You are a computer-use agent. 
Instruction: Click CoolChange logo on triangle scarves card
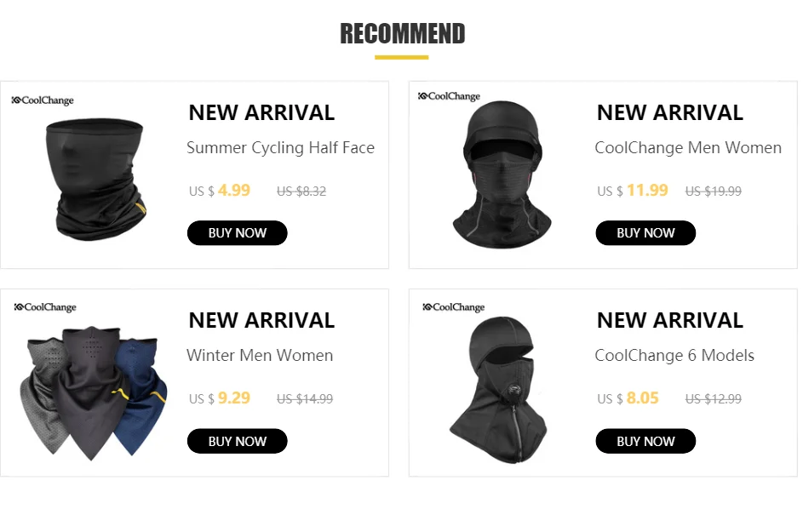tap(45, 307)
